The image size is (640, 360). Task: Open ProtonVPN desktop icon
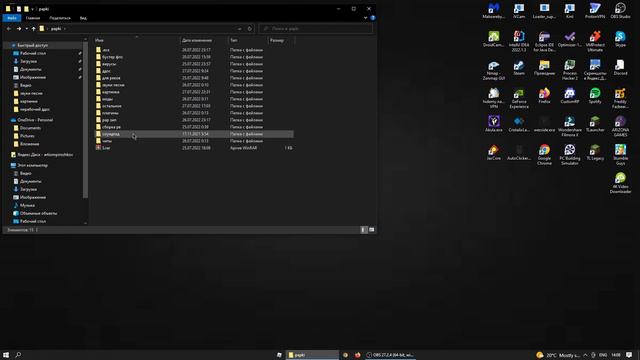(x=595, y=11)
